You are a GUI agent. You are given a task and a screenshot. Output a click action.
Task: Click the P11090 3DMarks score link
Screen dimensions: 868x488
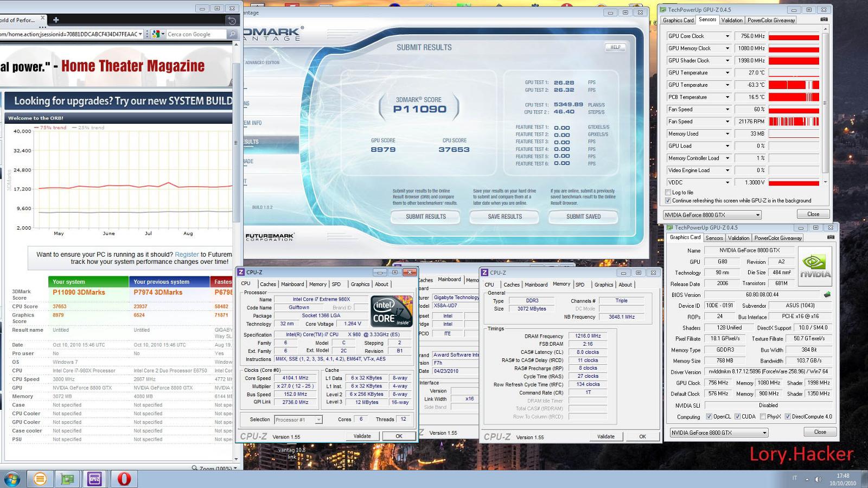[x=79, y=292]
